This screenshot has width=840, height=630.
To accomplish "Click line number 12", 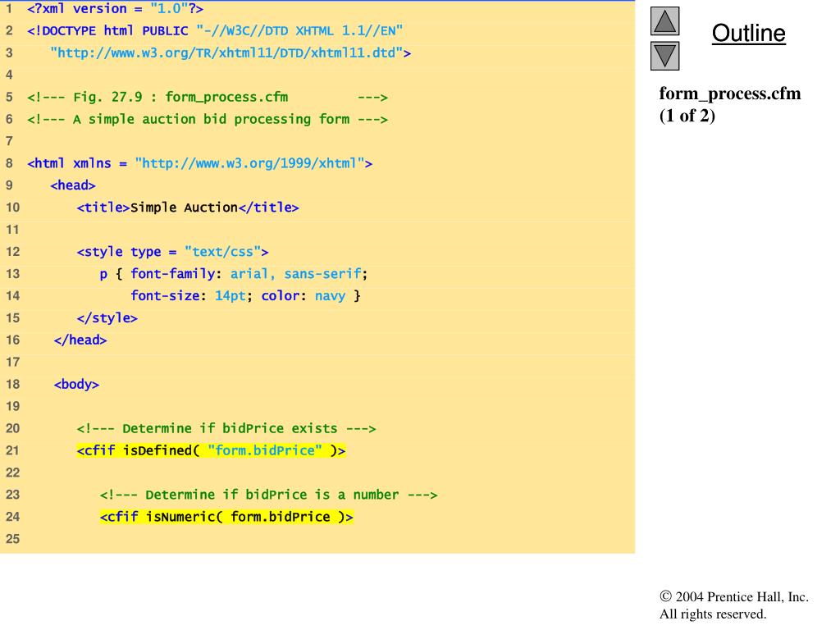I will (x=13, y=252).
